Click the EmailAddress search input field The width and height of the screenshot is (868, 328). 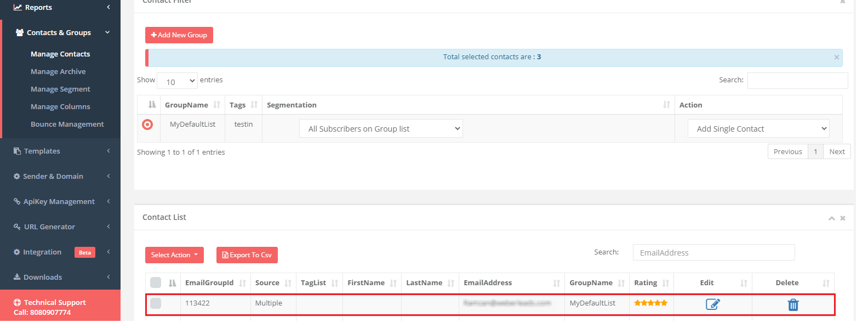tap(713, 253)
